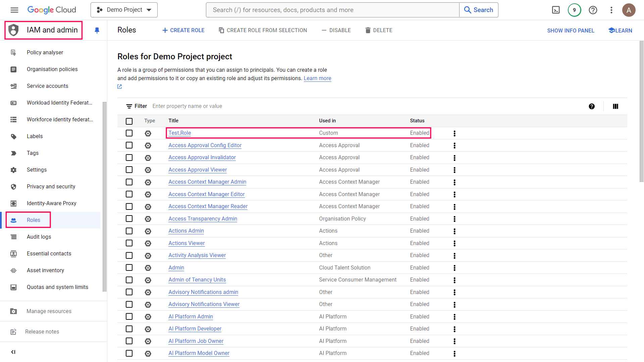Open the Cloud Shell terminal icon
This screenshot has height=362, width=644.
point(556,10)
